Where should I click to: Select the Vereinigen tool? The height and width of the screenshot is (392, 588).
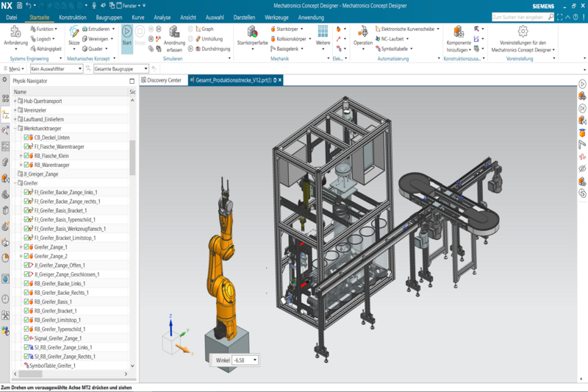click(98, 39)
